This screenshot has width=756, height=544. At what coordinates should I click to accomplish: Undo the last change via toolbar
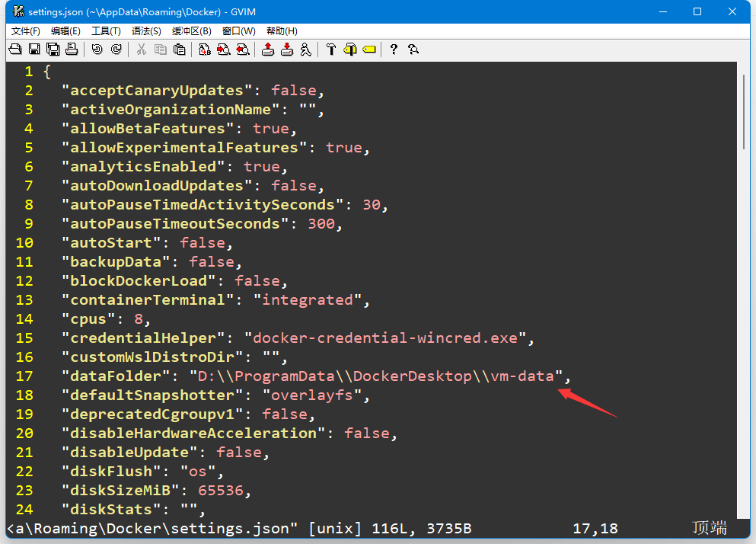click(97, 50)
